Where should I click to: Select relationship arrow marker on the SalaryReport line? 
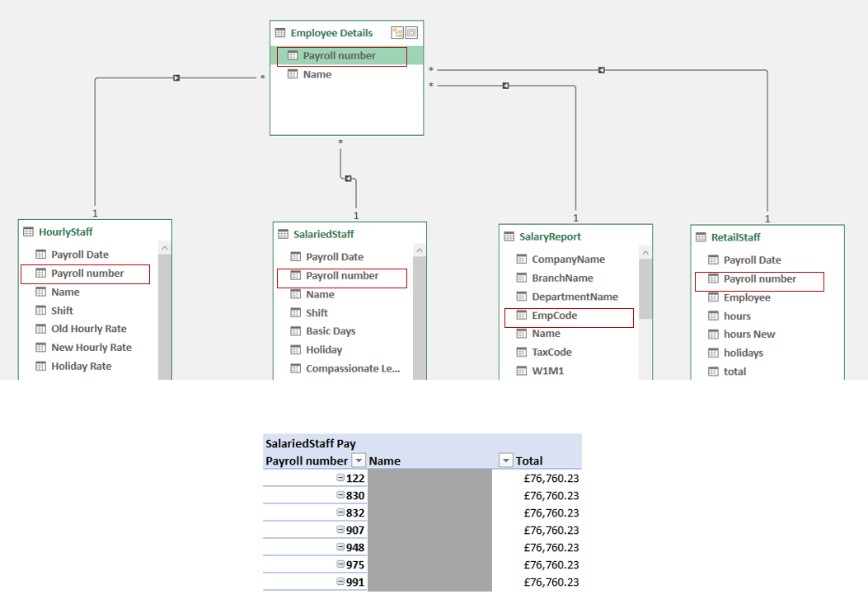505,86
